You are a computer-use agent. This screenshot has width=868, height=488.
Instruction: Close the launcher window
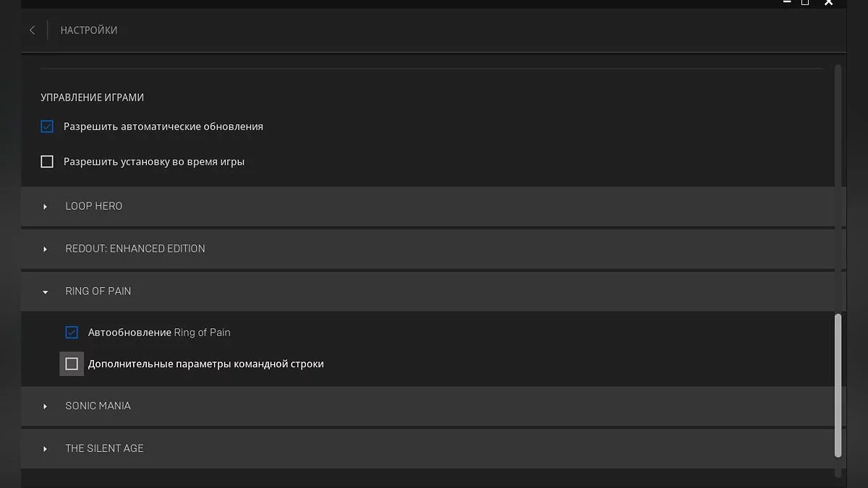tap(829, 3)
